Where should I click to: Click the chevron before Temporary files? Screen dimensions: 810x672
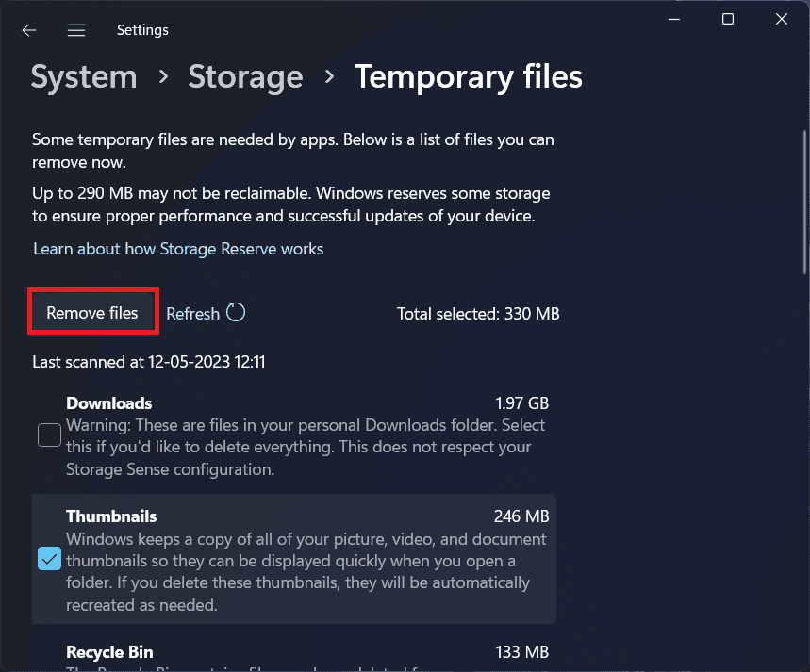point(329,77)
